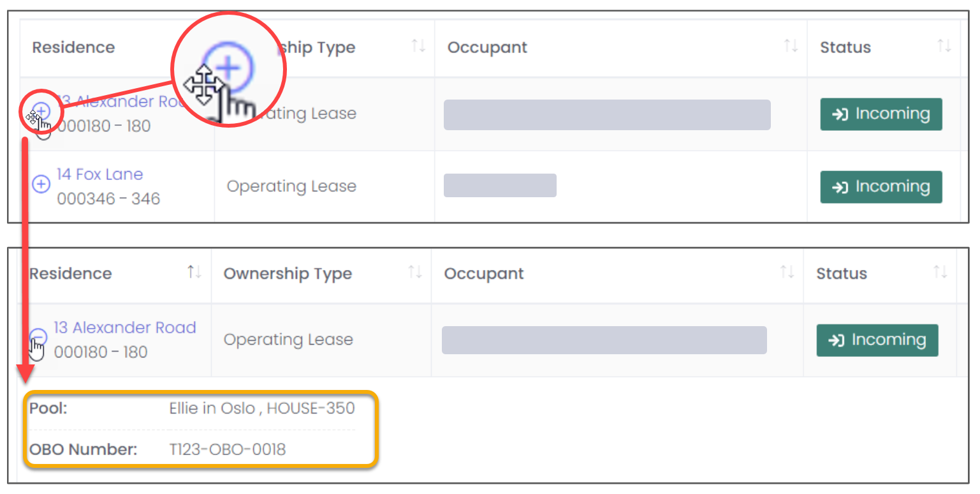Open the 14 Fox Lane residence link
980x494 pixels.
point(99,174)
